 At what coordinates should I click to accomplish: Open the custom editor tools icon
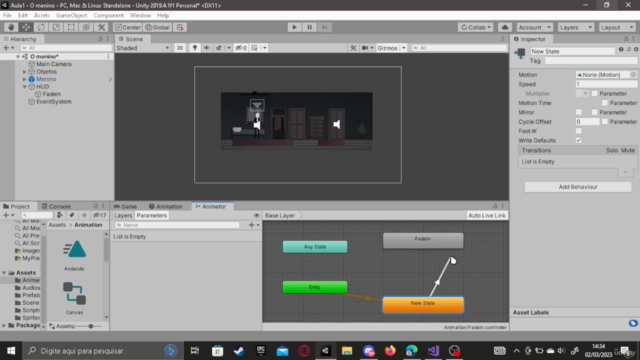click(101, 27)
